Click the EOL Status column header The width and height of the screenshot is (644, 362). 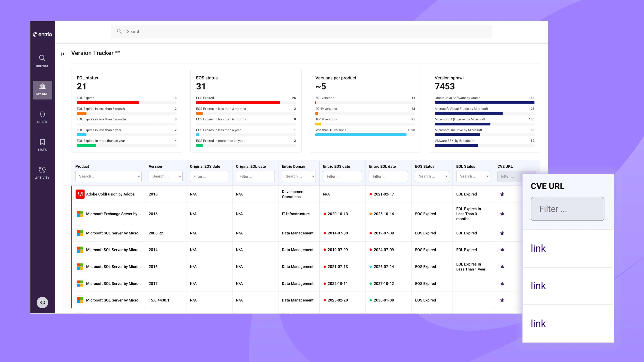466,166
